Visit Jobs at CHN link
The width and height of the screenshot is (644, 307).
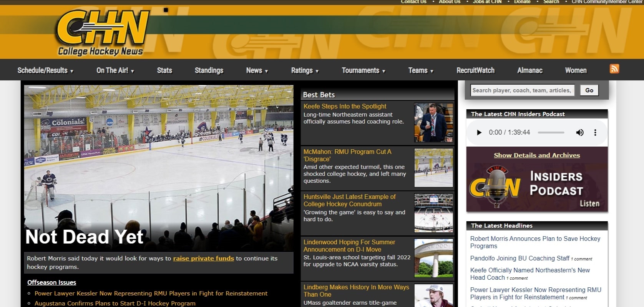(487, 2)
